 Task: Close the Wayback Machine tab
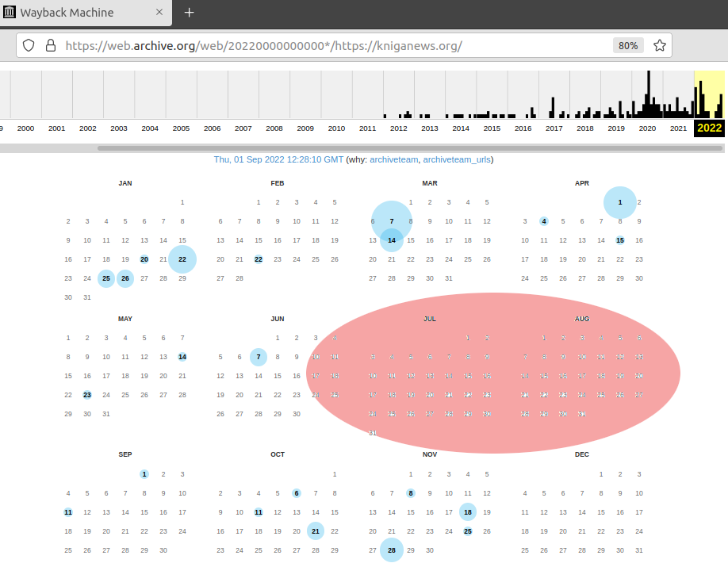pos(160,13)
